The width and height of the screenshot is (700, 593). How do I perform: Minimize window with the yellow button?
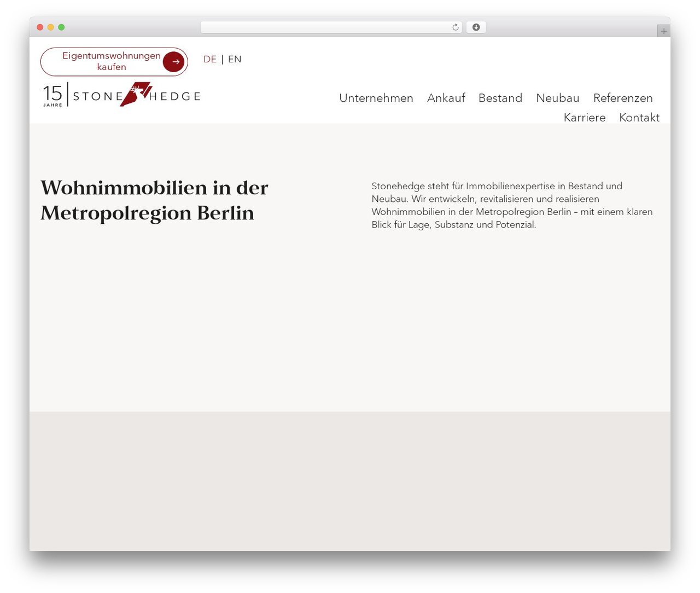pos(50,27)
